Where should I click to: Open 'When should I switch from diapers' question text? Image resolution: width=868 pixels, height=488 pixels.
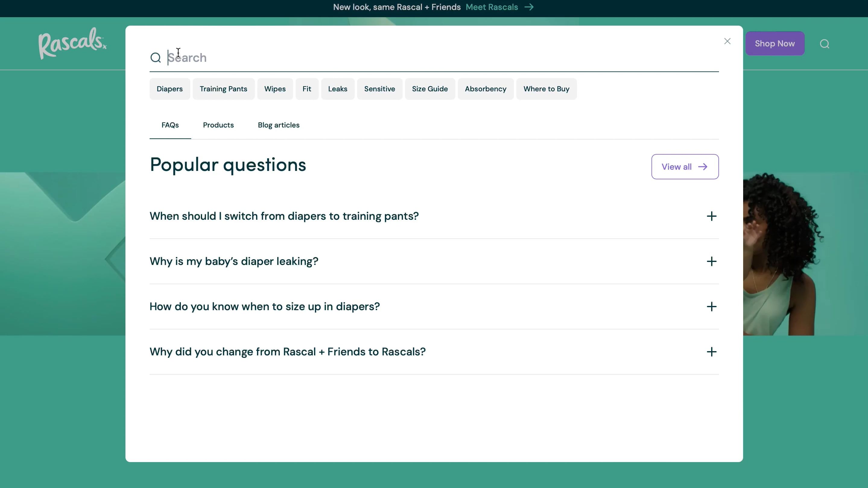[x=284, y=216]
